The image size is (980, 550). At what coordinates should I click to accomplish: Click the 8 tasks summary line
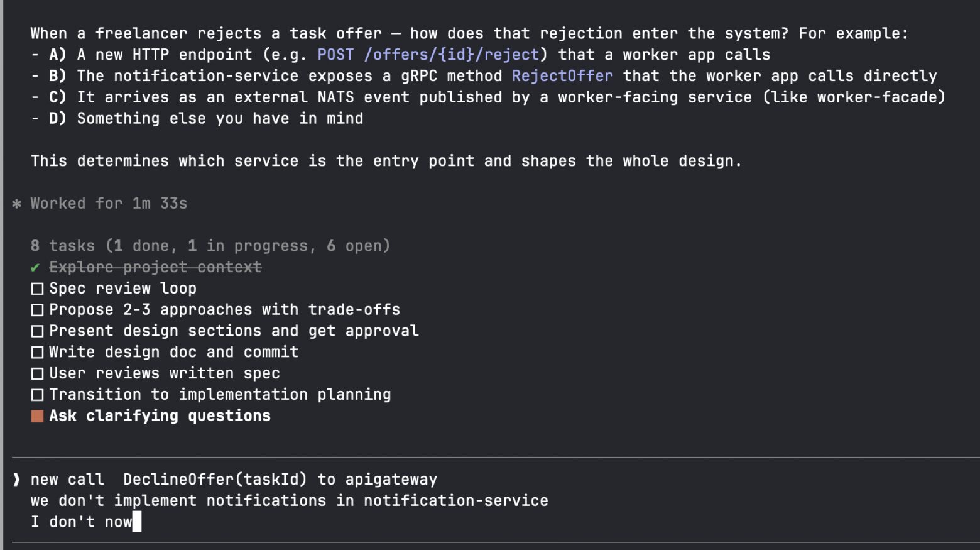pos(210,246)
